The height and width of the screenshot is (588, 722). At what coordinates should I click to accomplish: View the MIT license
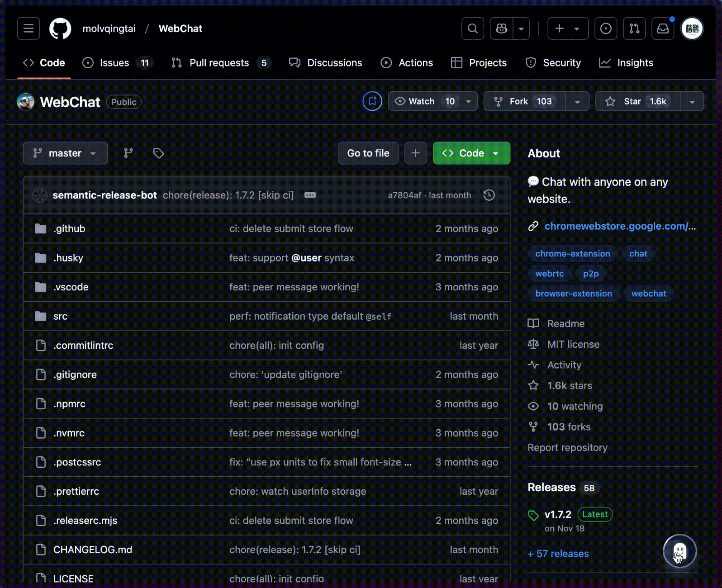click(x=564, y=345)
